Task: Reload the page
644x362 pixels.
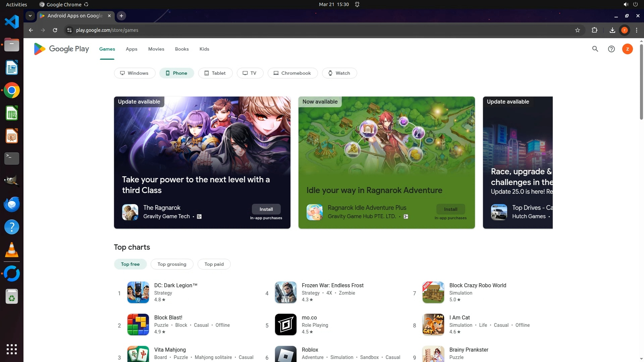Action: click(55, 30)
